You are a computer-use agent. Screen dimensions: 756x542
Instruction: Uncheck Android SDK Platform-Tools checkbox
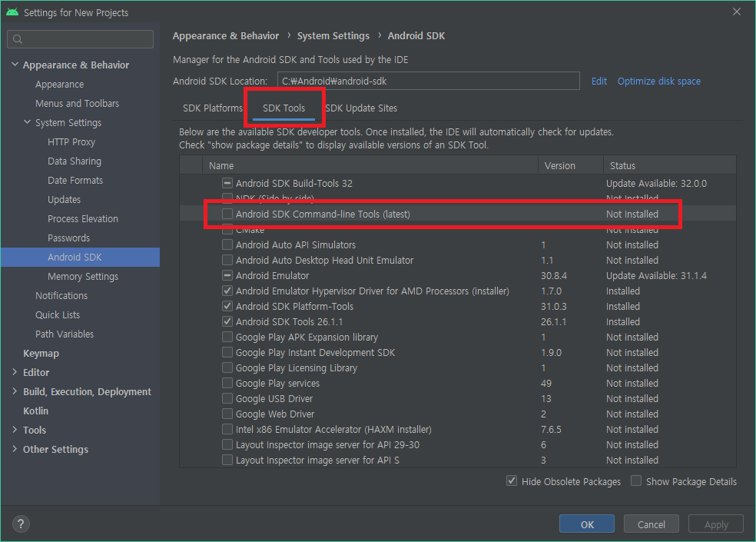click(227, 306)
